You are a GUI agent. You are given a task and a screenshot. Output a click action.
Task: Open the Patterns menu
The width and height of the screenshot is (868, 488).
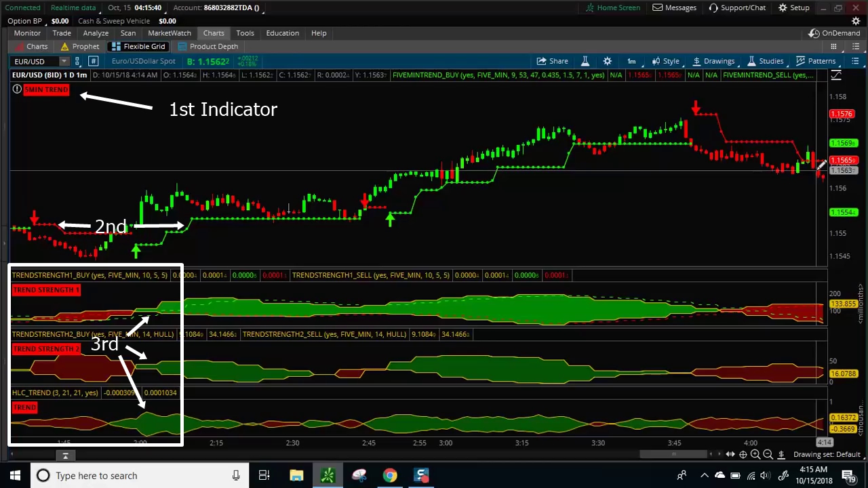[x=816, y=61]
